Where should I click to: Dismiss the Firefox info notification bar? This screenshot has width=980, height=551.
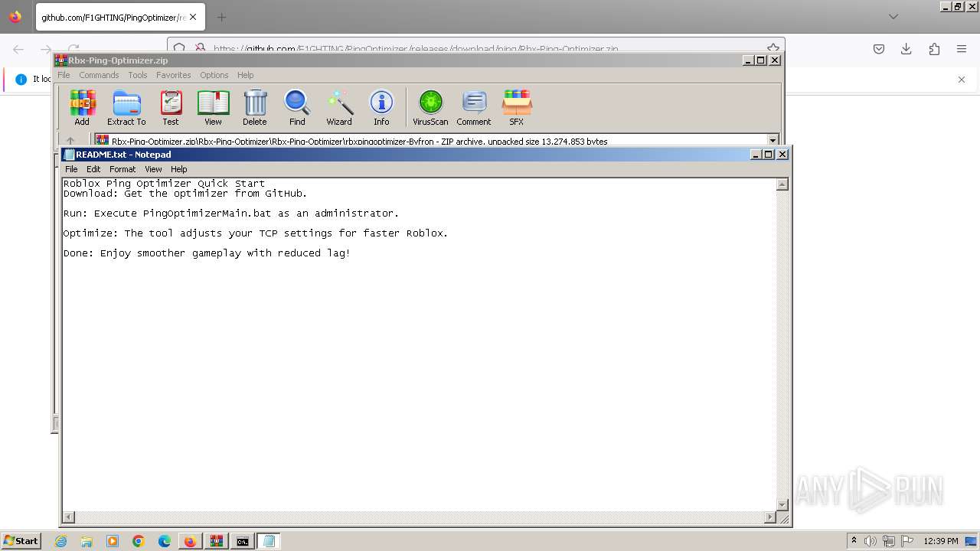point(962,80)
